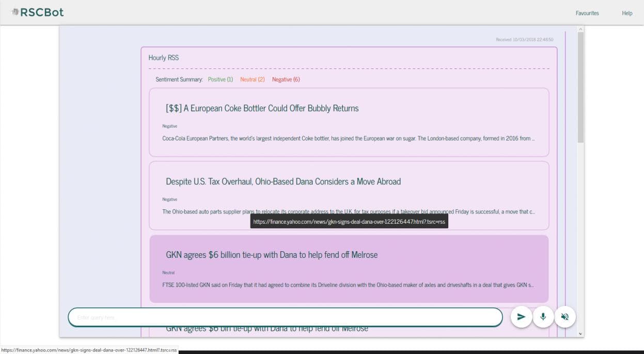Open the Favourites page
This screenshot has height=354, width=644.
pos(587,13)
